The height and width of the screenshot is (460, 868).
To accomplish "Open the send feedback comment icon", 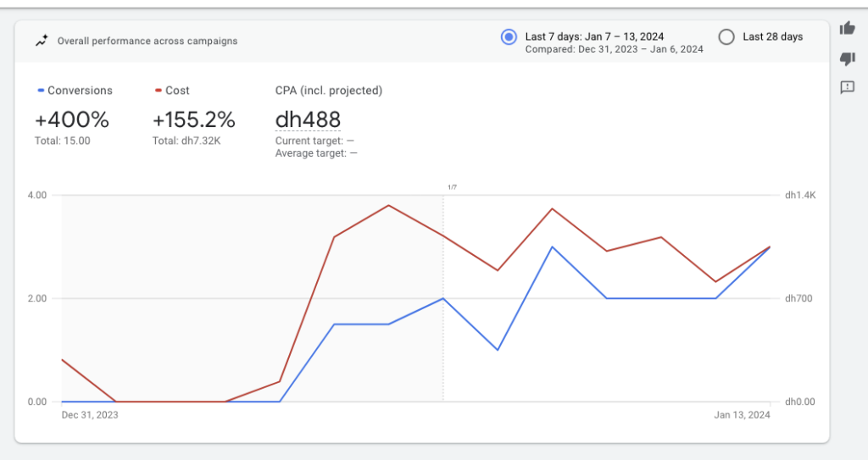I will (x=847, y=87).
